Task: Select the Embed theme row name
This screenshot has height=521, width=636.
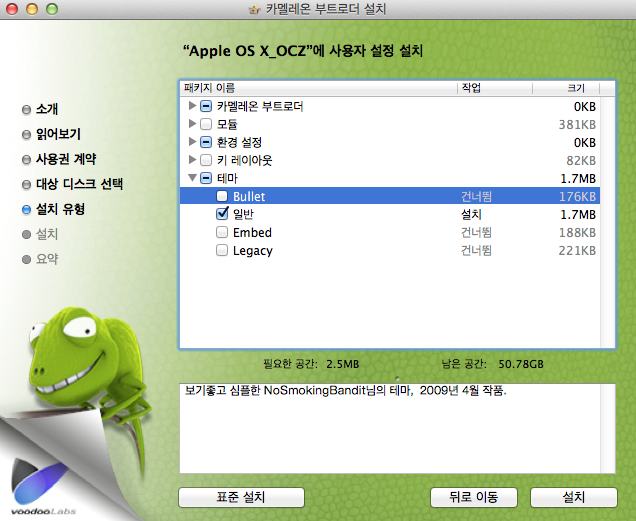Action: point(252,233)
